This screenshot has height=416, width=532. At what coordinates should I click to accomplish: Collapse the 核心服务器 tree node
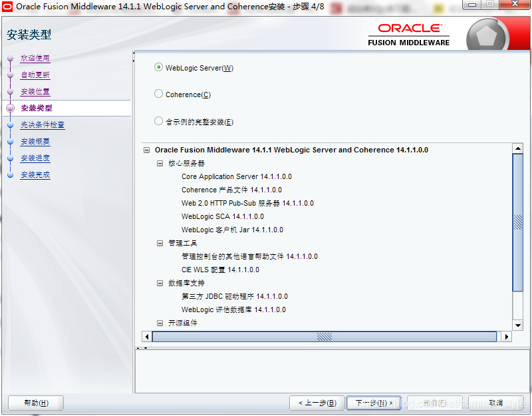point(160,163)
